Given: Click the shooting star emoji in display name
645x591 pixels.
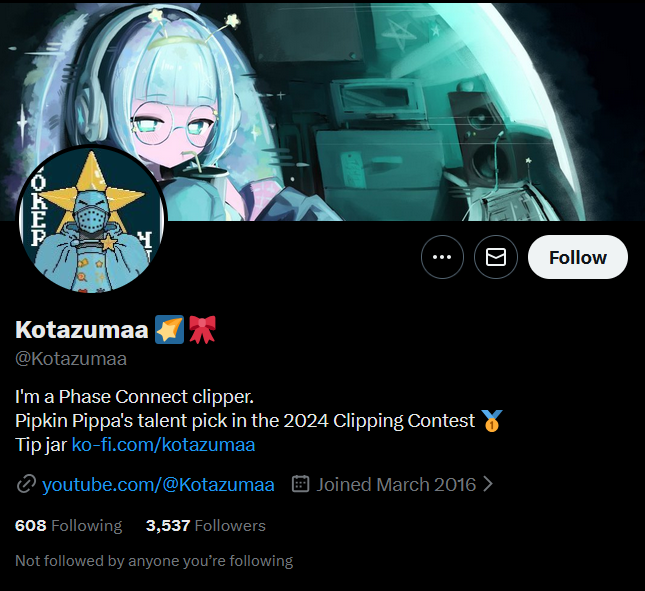Looking at the screenshot, I should click(x=169, y=329).
